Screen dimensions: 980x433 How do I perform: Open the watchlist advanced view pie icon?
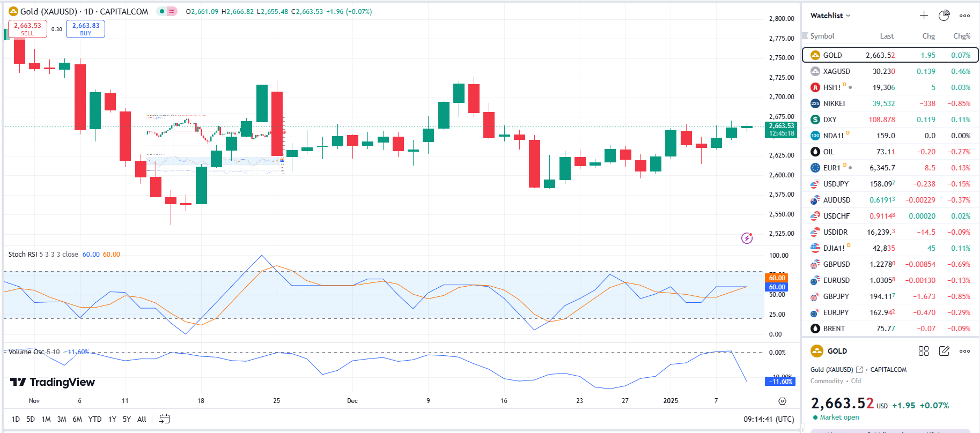944,16
